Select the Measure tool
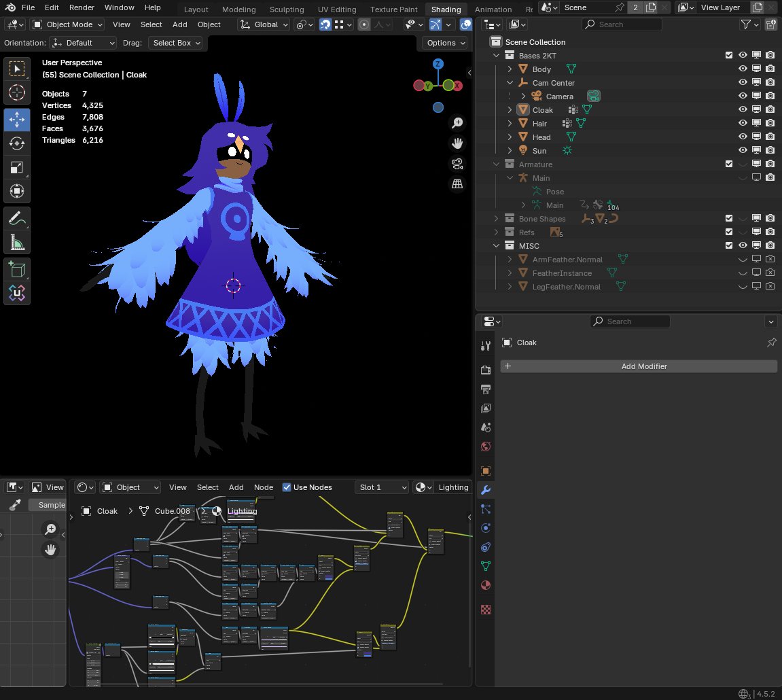The width and height of the screenshot is (782, 700). [16, 242]
